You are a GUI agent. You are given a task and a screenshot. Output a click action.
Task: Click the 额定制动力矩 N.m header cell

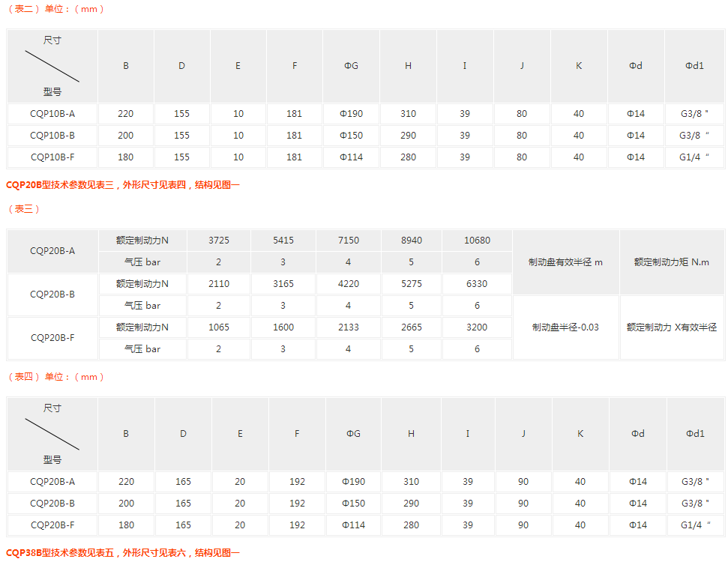tap(672, 262)
